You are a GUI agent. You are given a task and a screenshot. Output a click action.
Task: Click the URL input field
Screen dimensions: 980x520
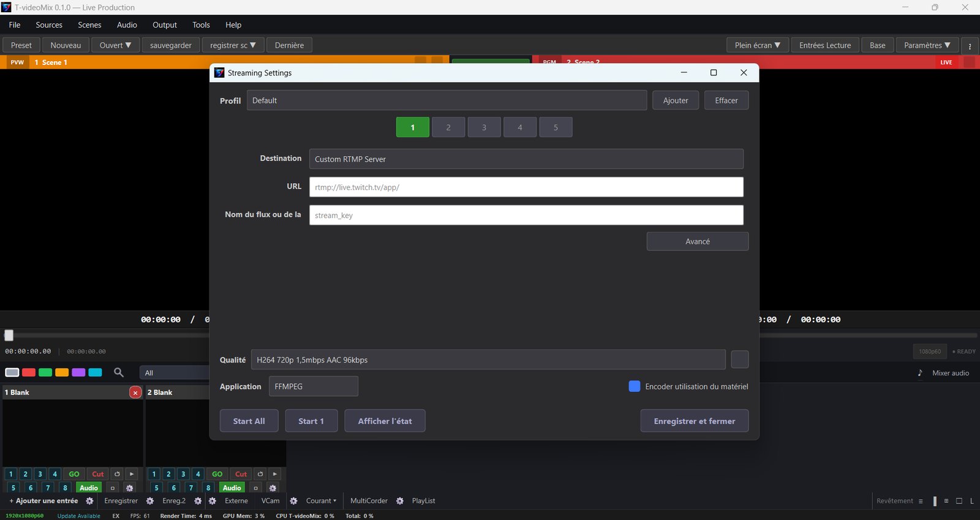pos(526,187)
